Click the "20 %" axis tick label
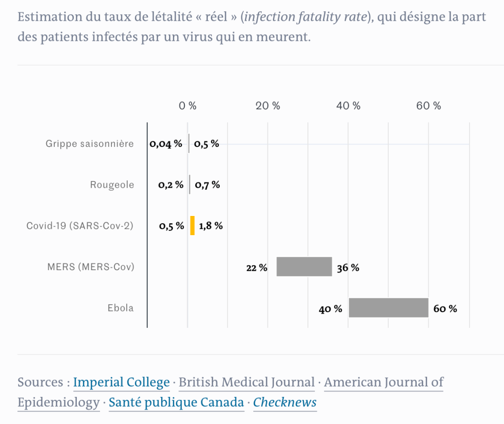The image size is (504, 424). coord(268,106)
